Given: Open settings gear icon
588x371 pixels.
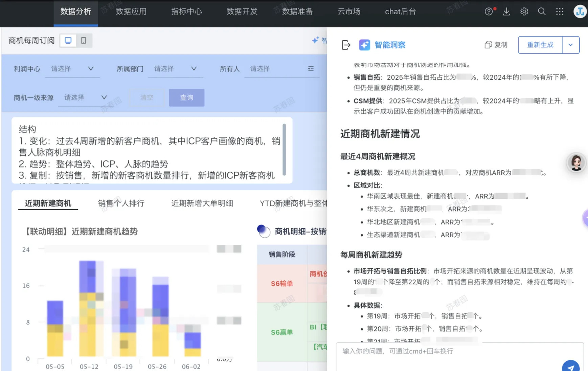Looking at the screenshot, I should (524, 12).
